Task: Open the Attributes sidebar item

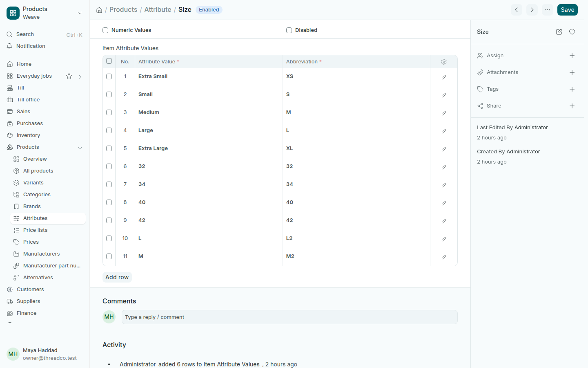Action: (x=48, y=218)
